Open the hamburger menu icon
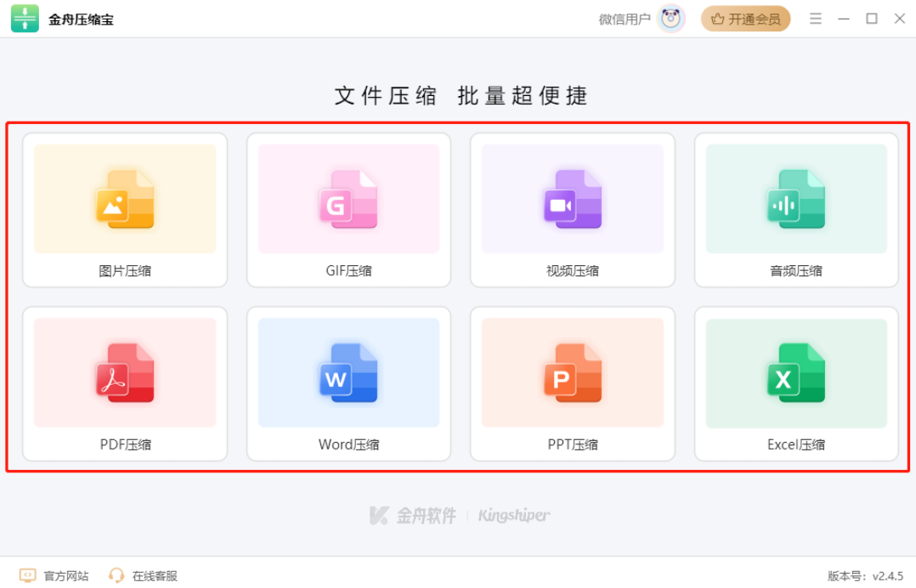The height and width of the screenshot is (588, 916). click(x=816, y=19)
